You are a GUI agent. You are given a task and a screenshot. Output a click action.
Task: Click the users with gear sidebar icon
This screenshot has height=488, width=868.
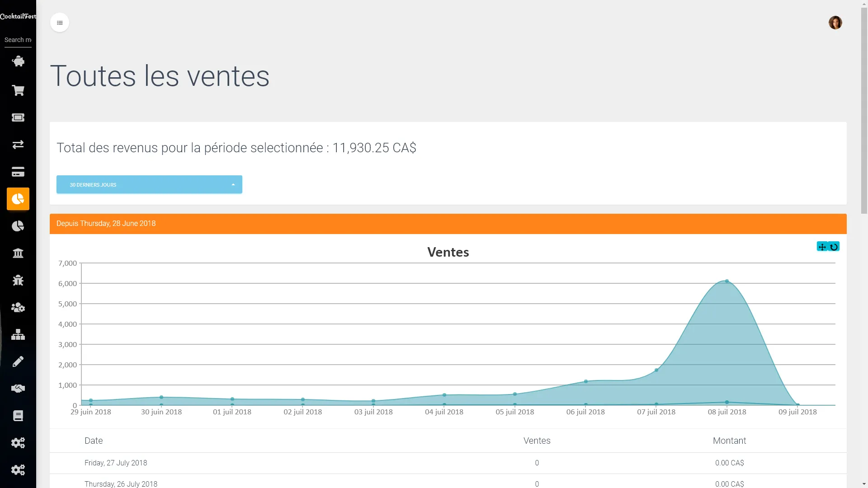tap(18, 307)
